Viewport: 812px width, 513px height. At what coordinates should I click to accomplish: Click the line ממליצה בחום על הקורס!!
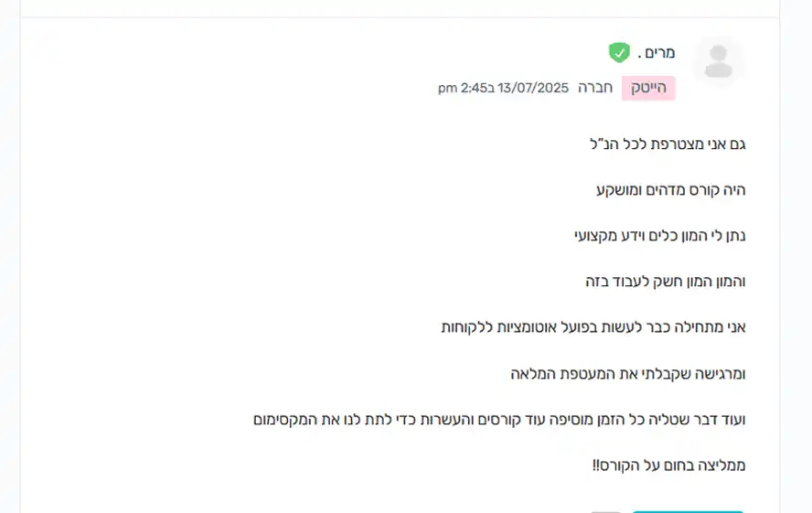pos(669,465)
